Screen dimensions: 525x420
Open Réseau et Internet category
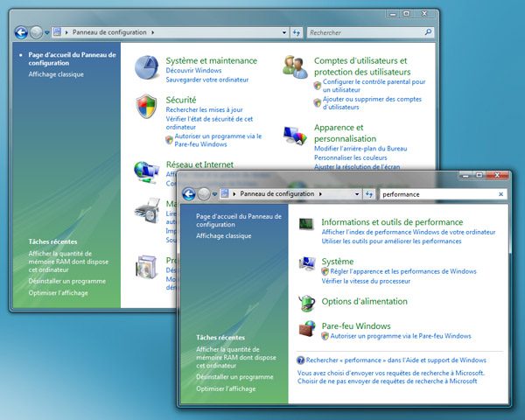pos(199,164)
